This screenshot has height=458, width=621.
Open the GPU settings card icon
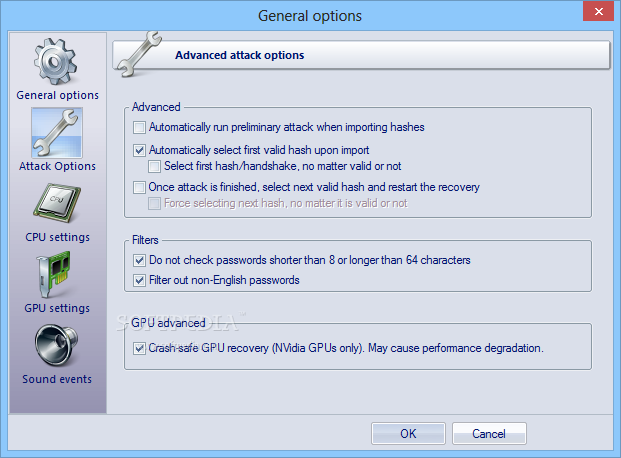(x=55, y=274)
